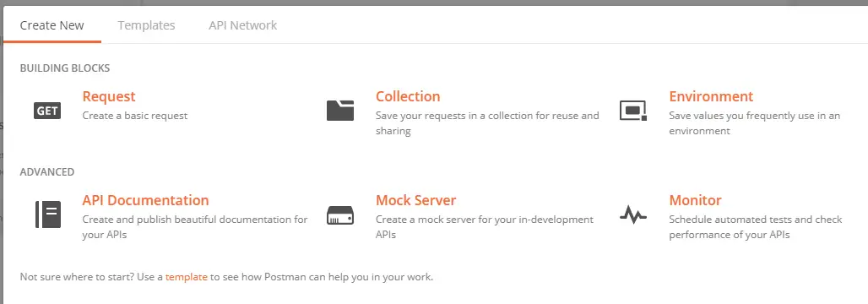Click the ADVANCED section label
The image size is (868, 304).
point(47,171)
